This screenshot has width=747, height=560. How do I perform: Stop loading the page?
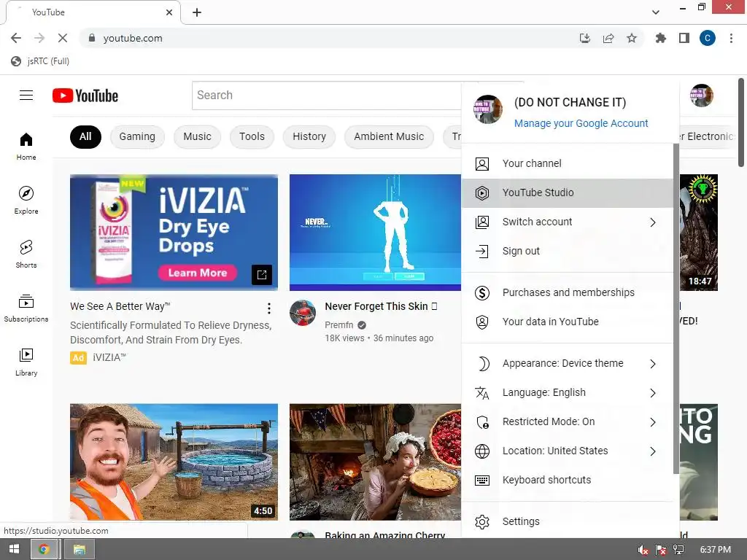[63, 38]
